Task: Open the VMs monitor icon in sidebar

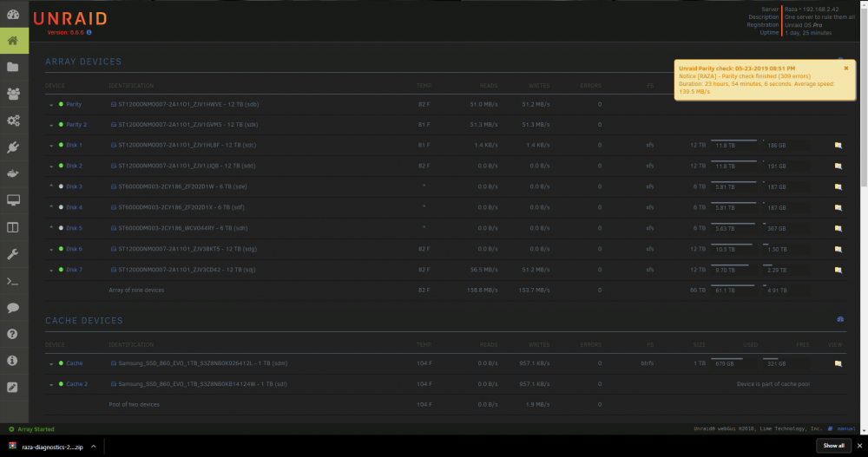Action: tap(13, 199)
